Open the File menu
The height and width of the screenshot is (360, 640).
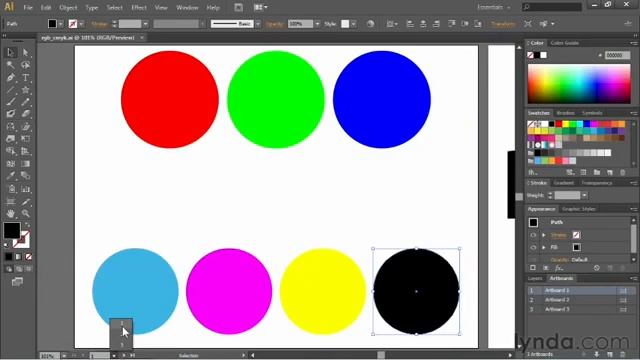click(x=28, y=7)
